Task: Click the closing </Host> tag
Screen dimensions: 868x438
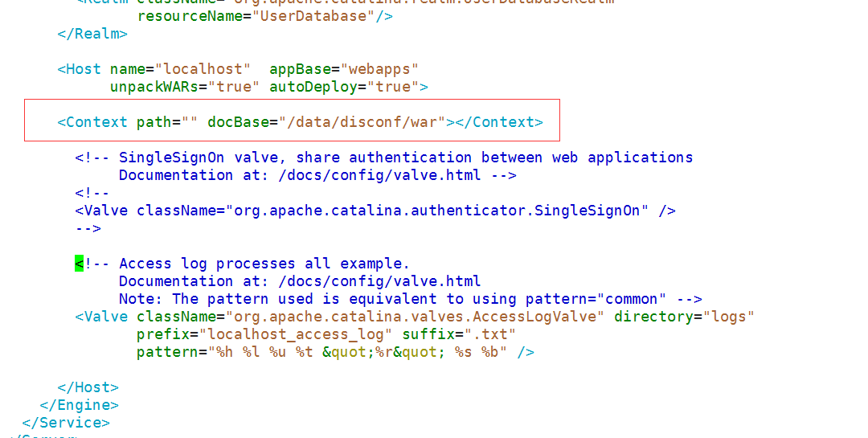Action: tap(88, 387)
